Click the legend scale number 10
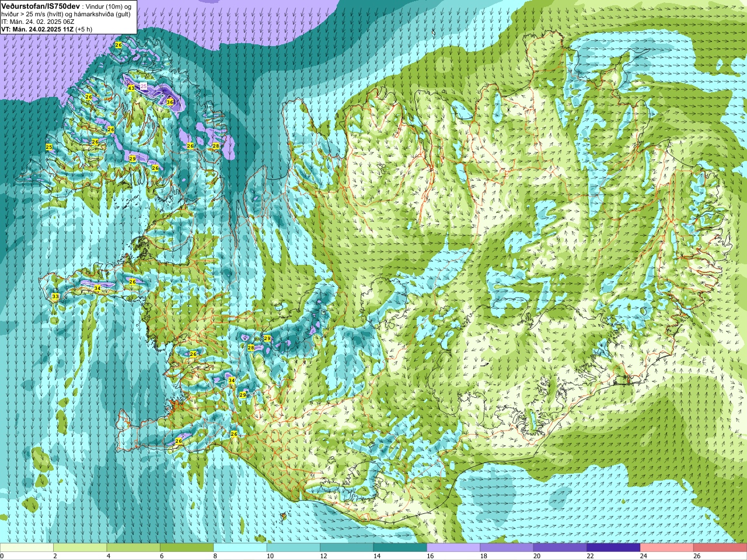The image size is (747, 560). (x=270, y=556)
